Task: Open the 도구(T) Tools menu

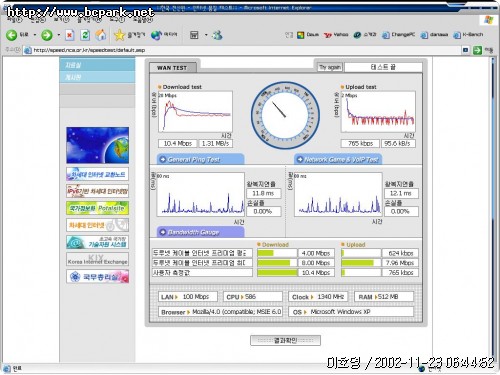Action: (117, 20)
